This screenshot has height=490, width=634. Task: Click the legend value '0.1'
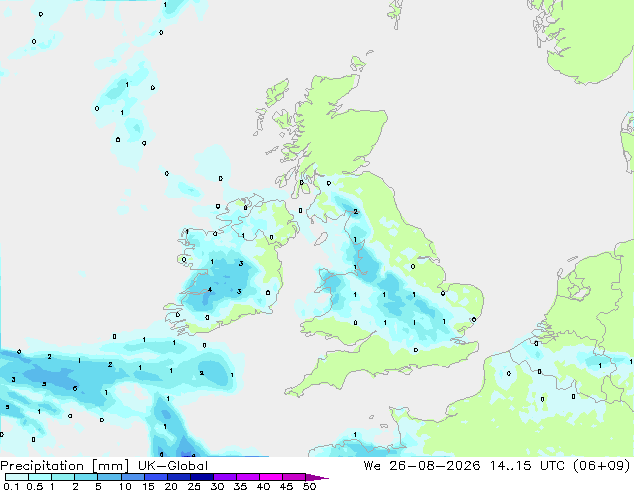pyautogui.click(x=11, y=486)
